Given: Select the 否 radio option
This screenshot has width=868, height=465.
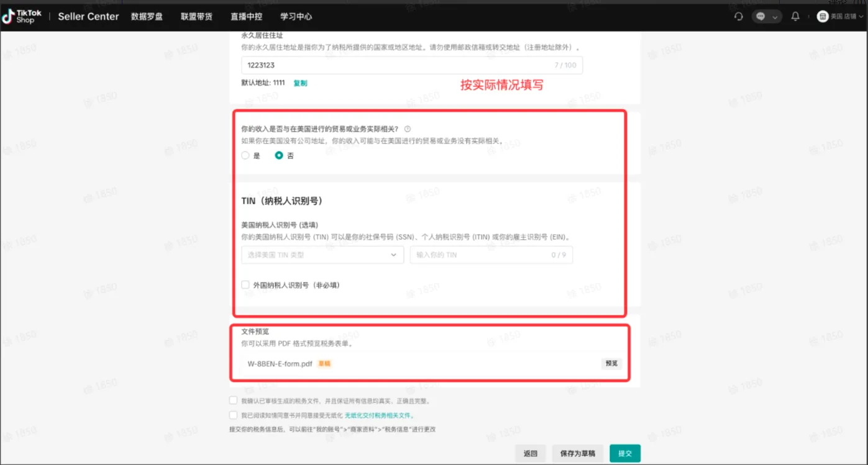Looking at the screenshot, I should coord(279,156).
